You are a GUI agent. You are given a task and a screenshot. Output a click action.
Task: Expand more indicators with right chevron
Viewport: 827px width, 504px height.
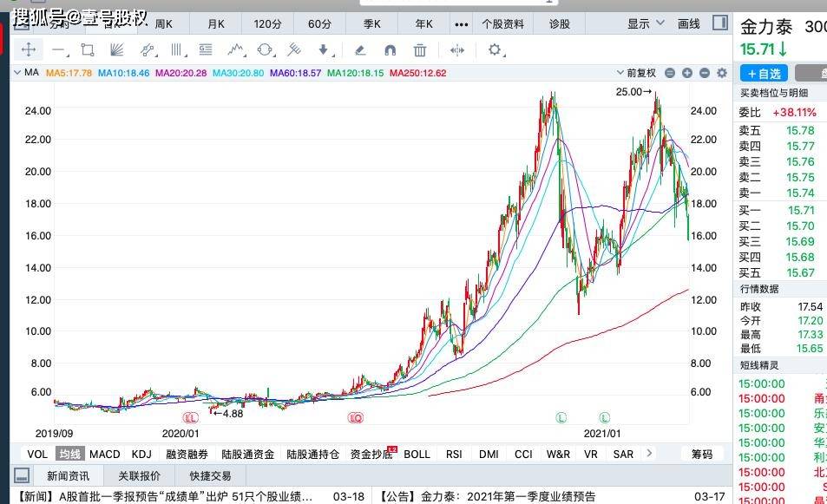pos(648,453)
